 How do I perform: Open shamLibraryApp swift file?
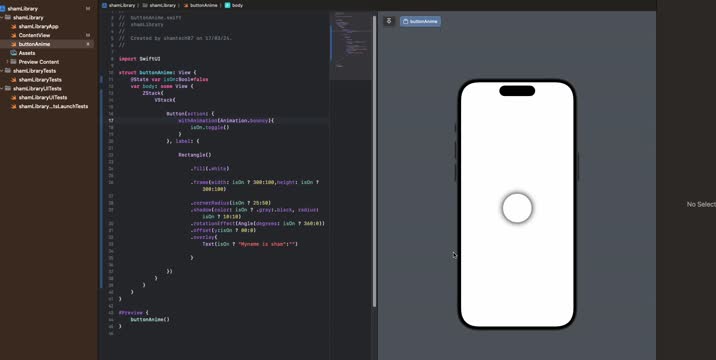click(x=38, y=26)
